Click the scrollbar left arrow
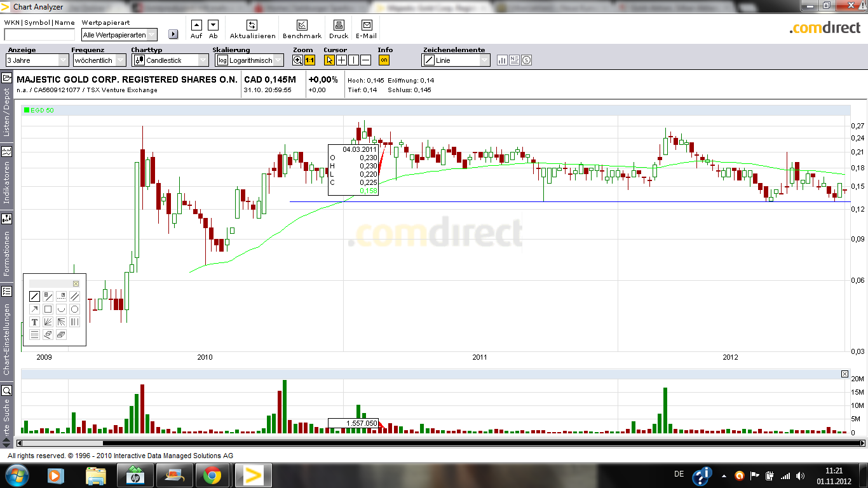Screen dimensions: 868x488 (19, 443)
